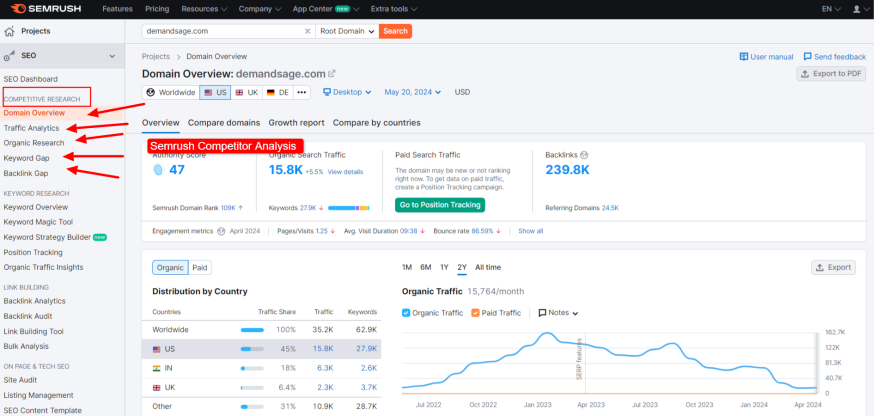Export the organic traffic chart

833,267
